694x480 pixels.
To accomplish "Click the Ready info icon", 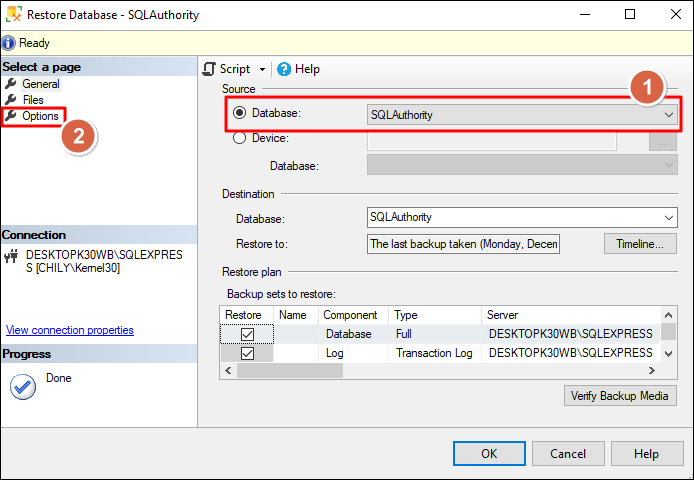I will point(8,43).
